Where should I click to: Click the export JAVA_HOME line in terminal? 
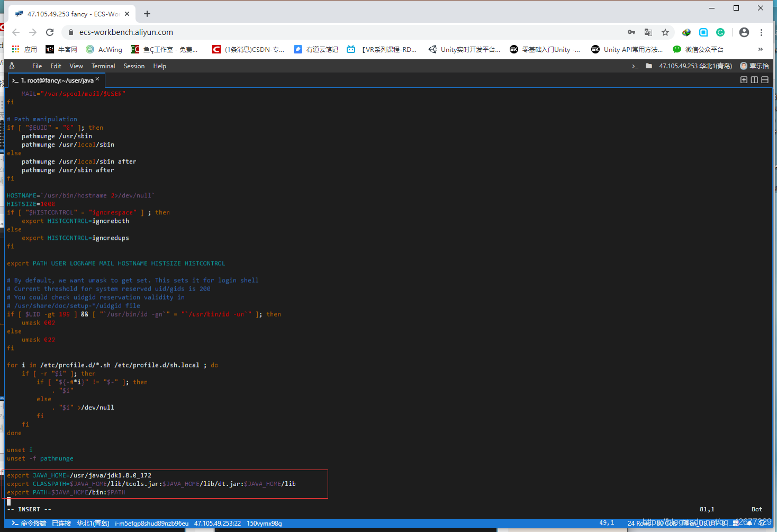[79, 475]
